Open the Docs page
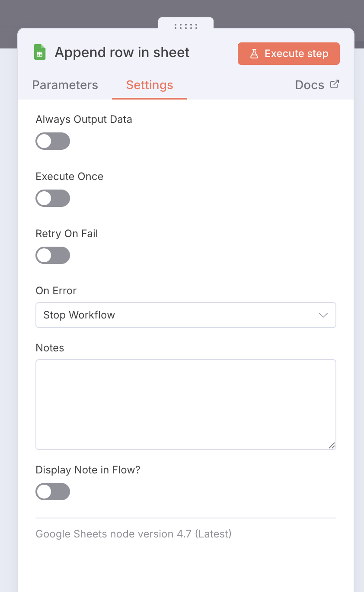This screenshot has height=592, width=364. (x=310, y=85)
